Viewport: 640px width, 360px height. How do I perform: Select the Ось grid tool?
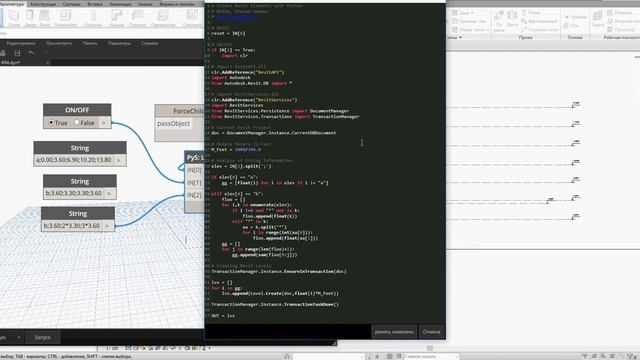point(571,25)
